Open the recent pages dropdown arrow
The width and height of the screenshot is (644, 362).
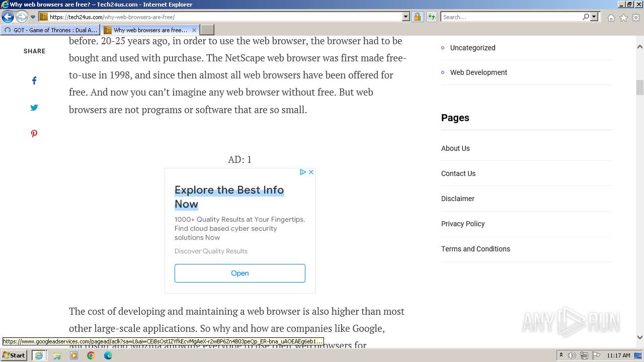(33, 17)
